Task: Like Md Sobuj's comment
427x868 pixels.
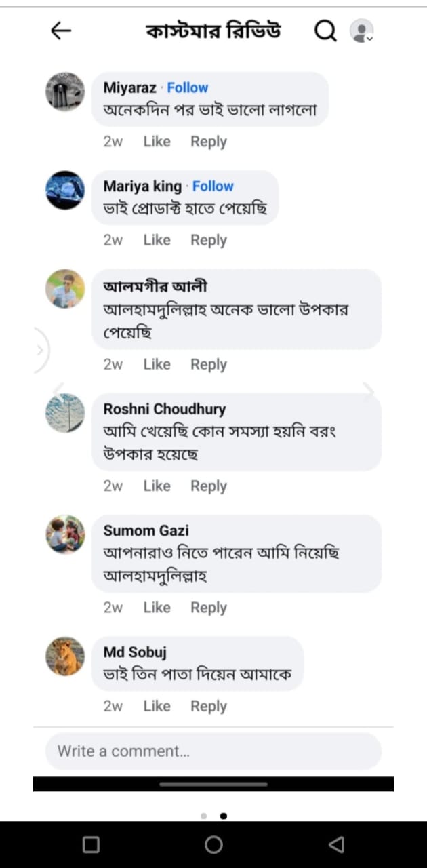Action: (157, 706)
